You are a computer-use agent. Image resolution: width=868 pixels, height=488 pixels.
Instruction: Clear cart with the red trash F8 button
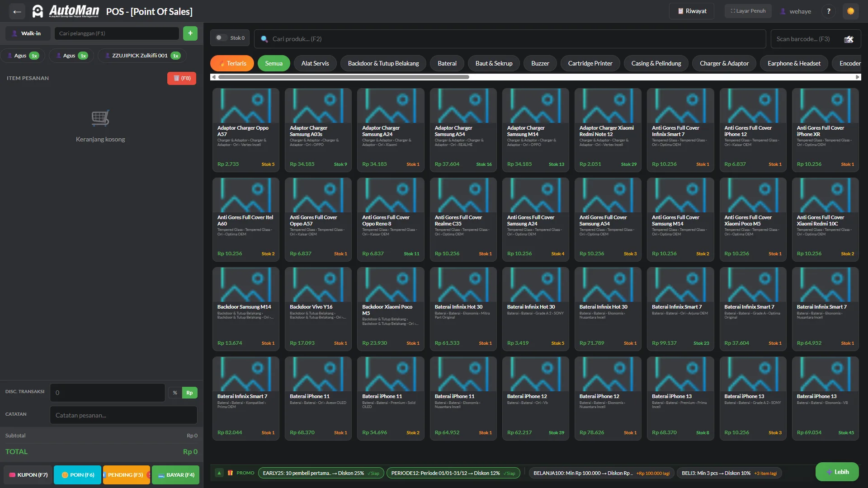pos(182,78)
